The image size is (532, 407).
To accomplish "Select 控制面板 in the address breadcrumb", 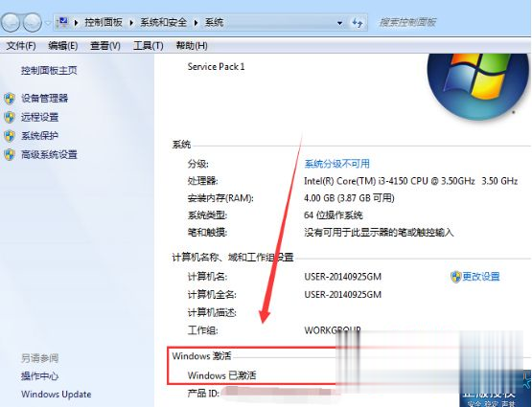I will [x=104, y=23].
